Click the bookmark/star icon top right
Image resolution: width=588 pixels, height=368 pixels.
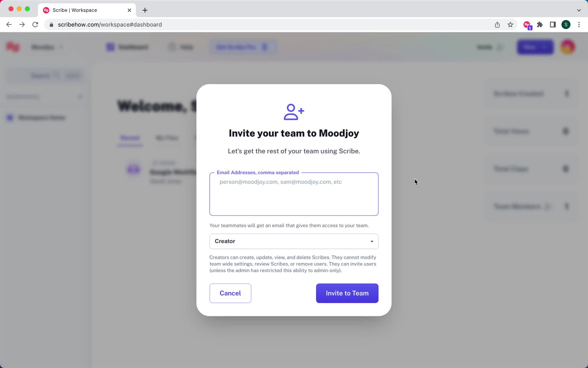511,25
